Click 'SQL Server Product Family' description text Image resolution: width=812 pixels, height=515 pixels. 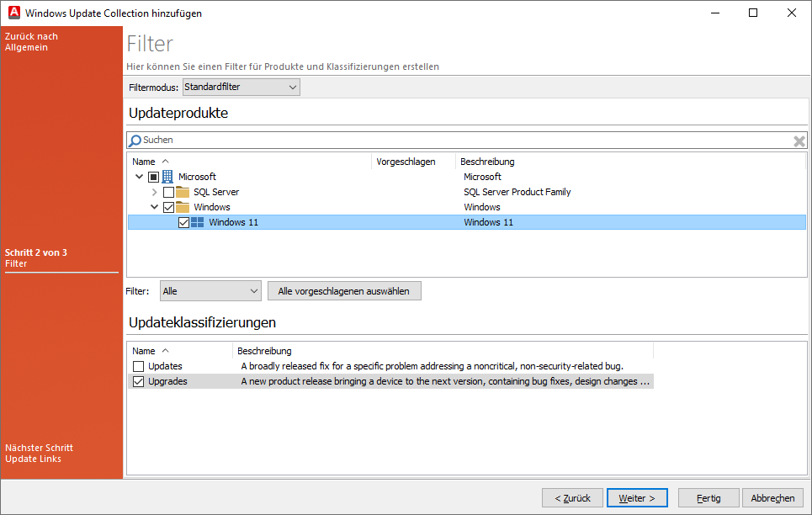click(x=517, y=192)
